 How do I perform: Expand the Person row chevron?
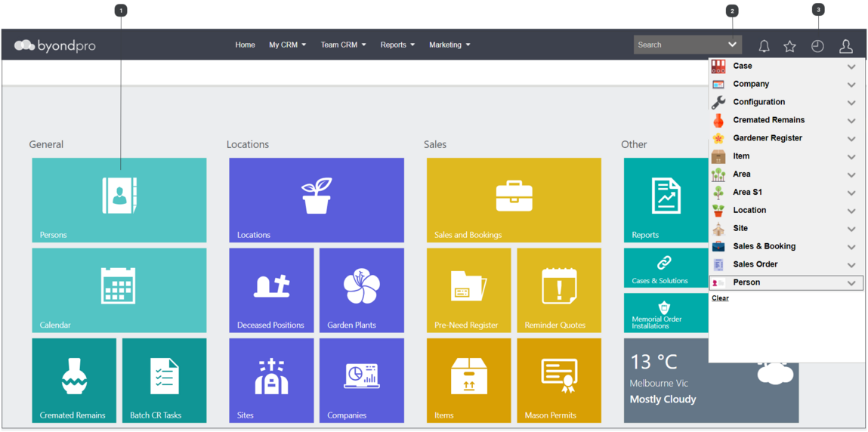[x=851, y=283]
